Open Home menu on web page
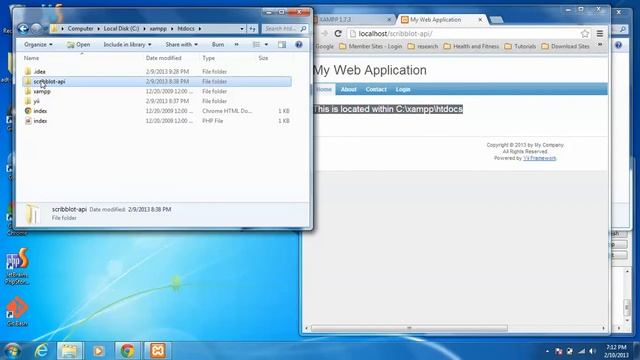 [324, 89]
